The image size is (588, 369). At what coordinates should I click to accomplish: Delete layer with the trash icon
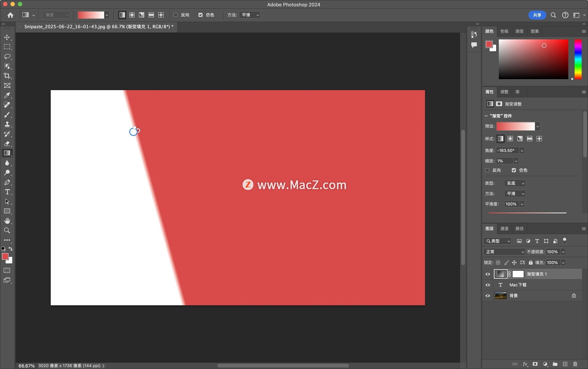[575, 364]
